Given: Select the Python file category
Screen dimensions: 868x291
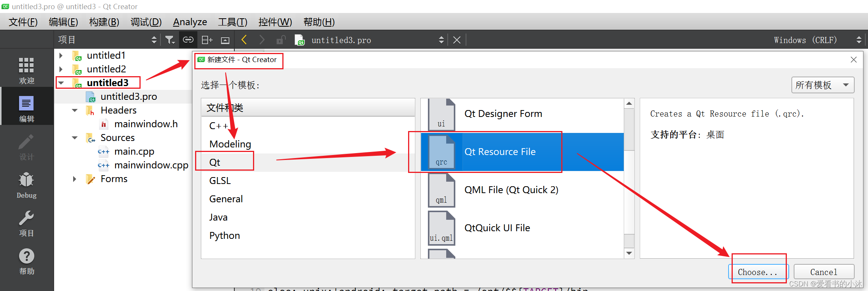Looking at the screenshot, I should coord(308,235).
